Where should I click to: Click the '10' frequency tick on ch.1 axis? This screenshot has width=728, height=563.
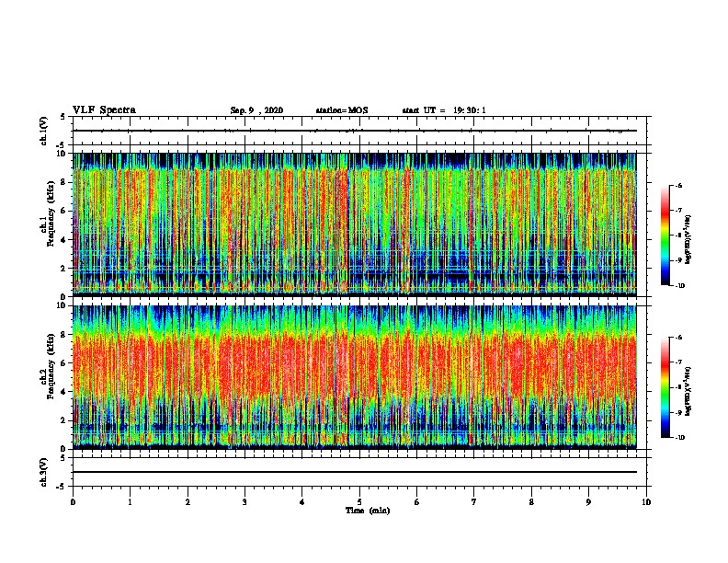click(62, 154)
